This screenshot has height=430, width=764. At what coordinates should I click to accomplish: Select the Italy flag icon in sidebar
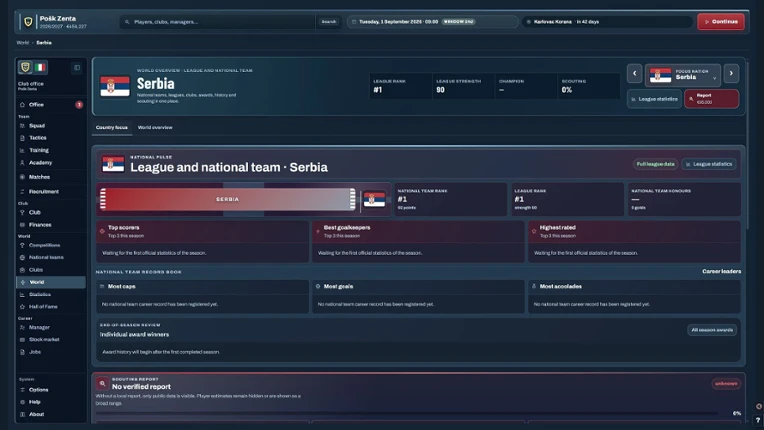[x=40, y=67]
